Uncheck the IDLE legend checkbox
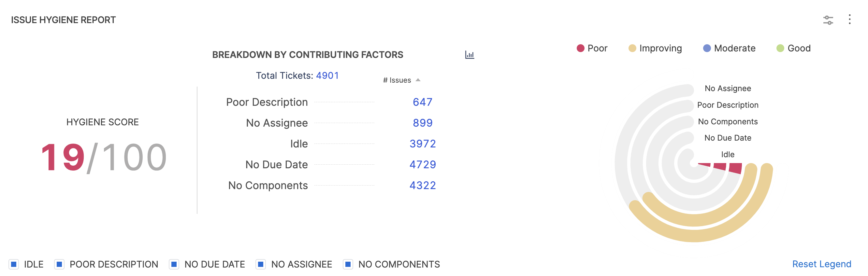868x276 pixels. (x=14, y=264)
